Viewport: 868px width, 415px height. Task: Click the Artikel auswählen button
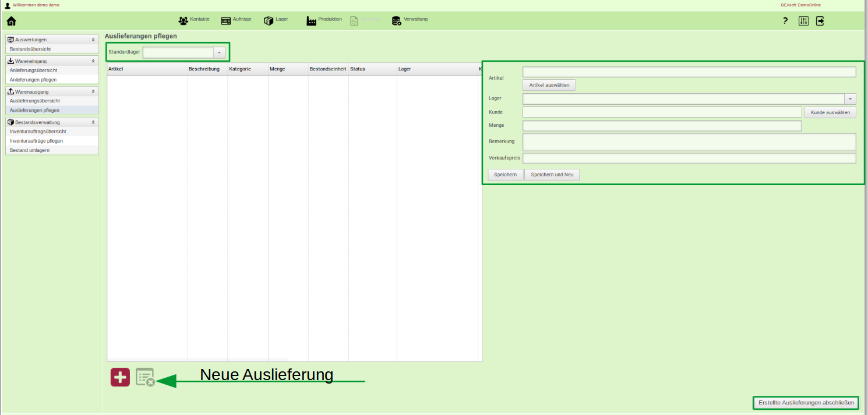[x=548, y=85]
